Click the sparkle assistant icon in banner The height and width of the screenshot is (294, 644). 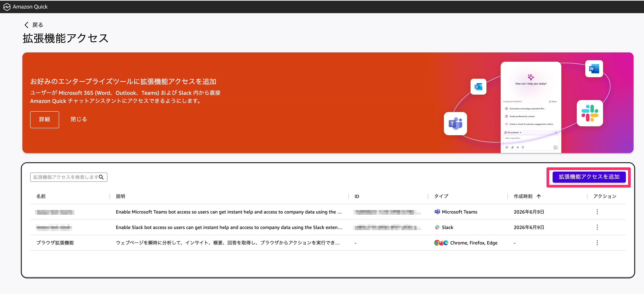pyautogui.click(x=531, y=77)
